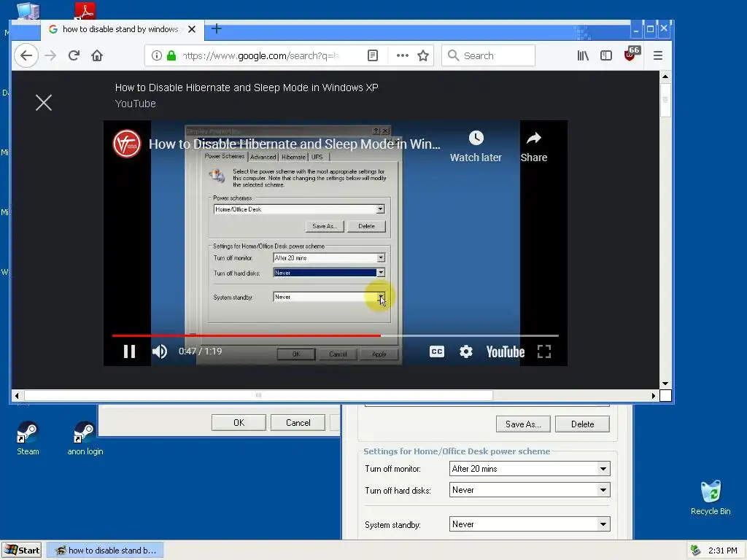This screenshot has height=560, width=747.
Task: Click the 'YouTube' source label under title
Action: pos(135,104)
